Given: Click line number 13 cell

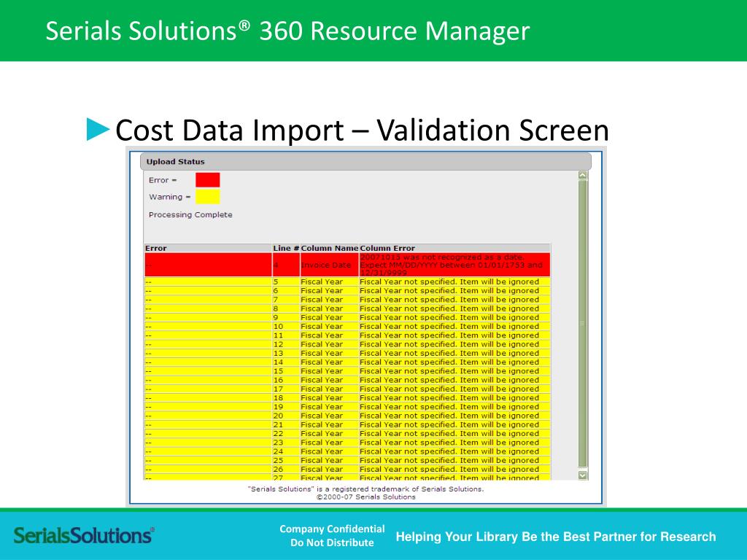Looking at the screenshot, I should [286, 353].
